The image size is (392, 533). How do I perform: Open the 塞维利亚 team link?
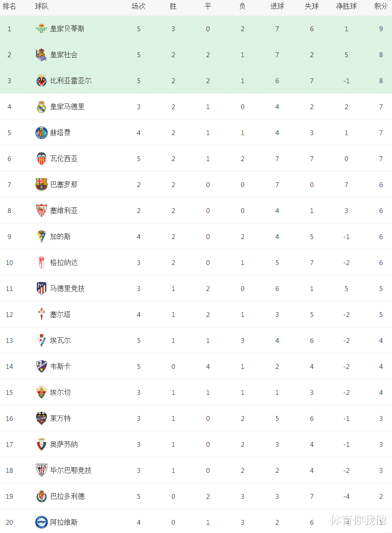click(64, 210)
